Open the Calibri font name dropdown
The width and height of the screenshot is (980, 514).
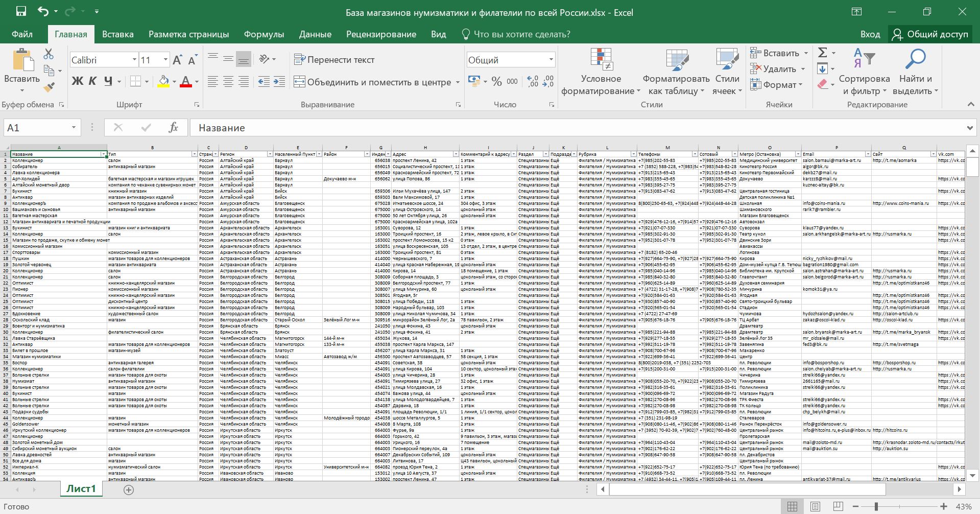[x=134, y=60]
